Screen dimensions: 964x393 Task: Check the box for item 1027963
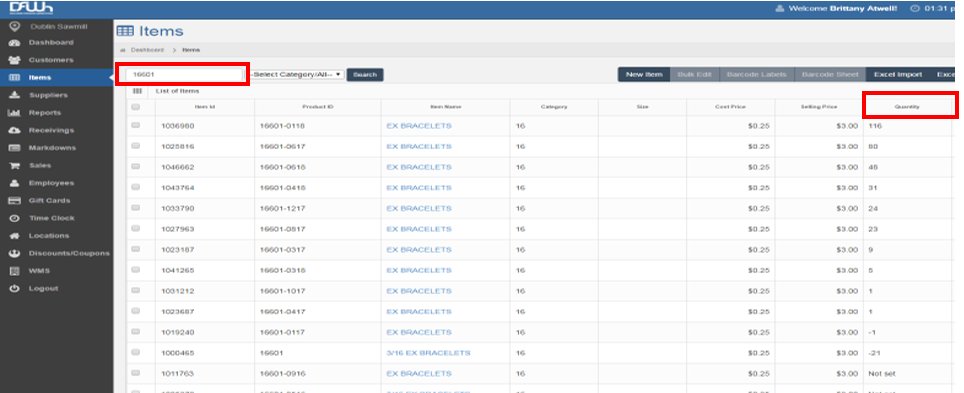coord(136,229)
